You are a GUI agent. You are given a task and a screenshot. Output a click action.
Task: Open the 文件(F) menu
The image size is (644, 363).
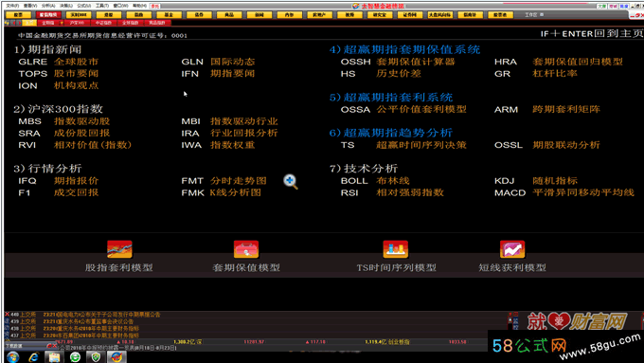point(12,6)
